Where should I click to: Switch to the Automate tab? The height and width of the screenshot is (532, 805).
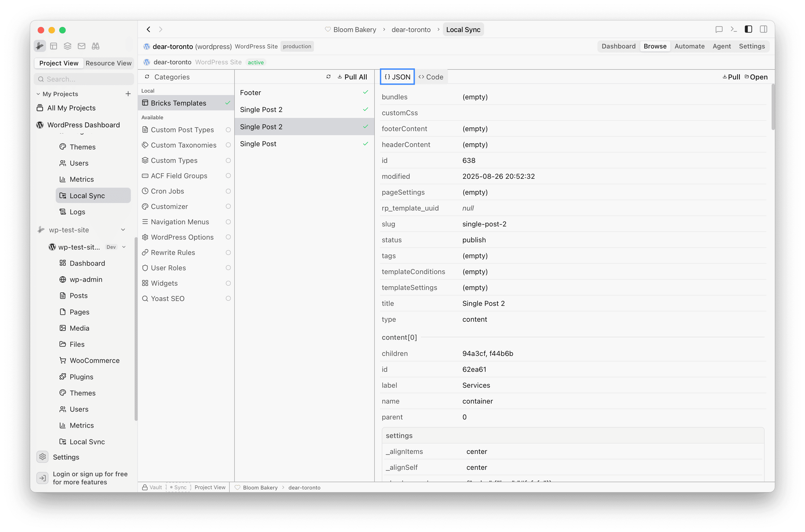(689, 46)
